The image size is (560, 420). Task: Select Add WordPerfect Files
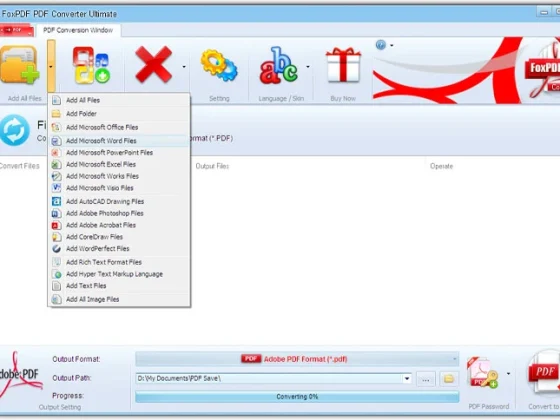point(118,249)
